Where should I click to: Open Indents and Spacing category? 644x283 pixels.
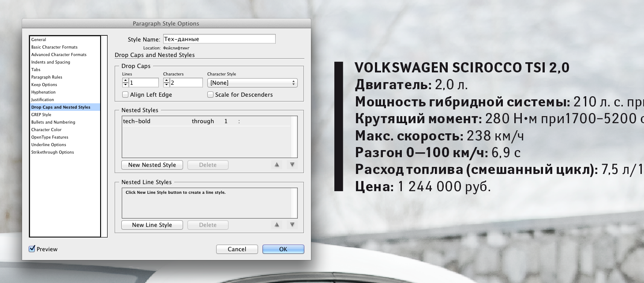pos(65,62)
